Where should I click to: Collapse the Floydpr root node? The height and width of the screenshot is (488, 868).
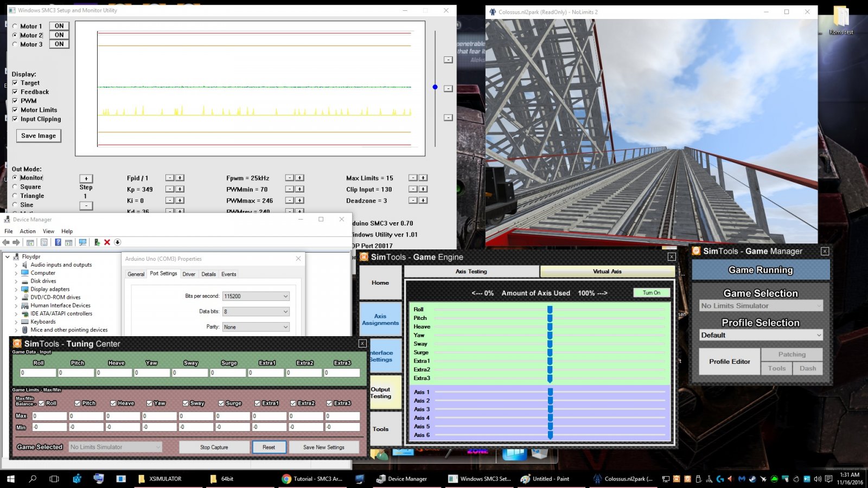8,257
